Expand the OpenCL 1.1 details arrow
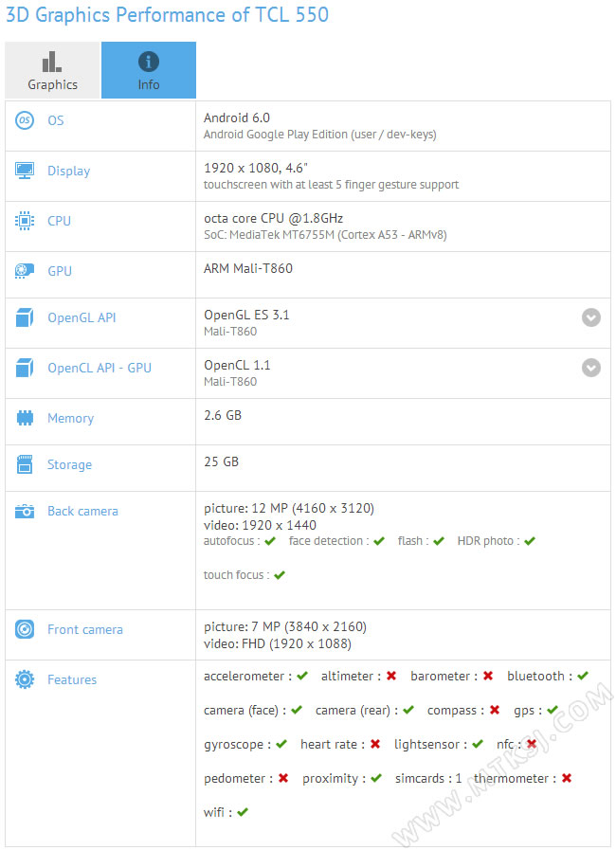The width and height of the screenshot is (616, 850). (x=591, y=368)
